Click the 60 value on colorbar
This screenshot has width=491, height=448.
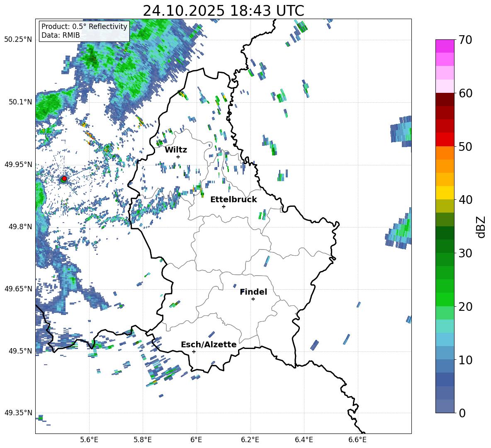tap(465, 93)
